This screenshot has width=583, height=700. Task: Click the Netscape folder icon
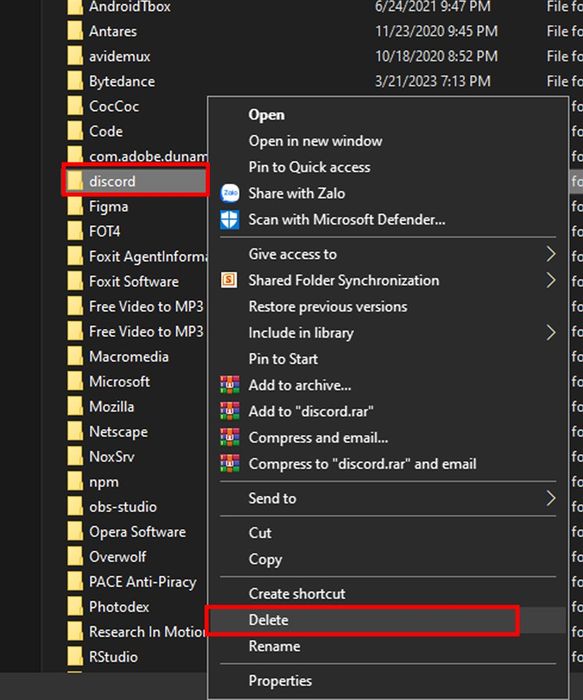pos(75,432)
